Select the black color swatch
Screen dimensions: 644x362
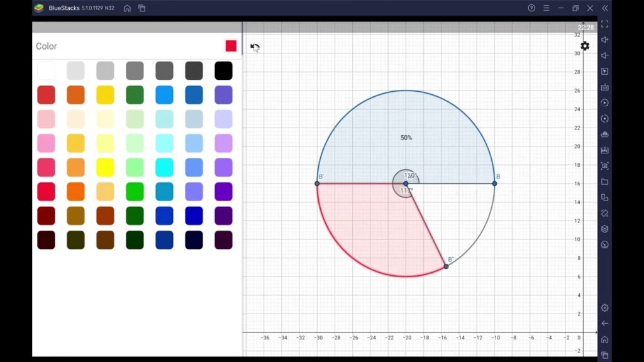tap(223, 70)
